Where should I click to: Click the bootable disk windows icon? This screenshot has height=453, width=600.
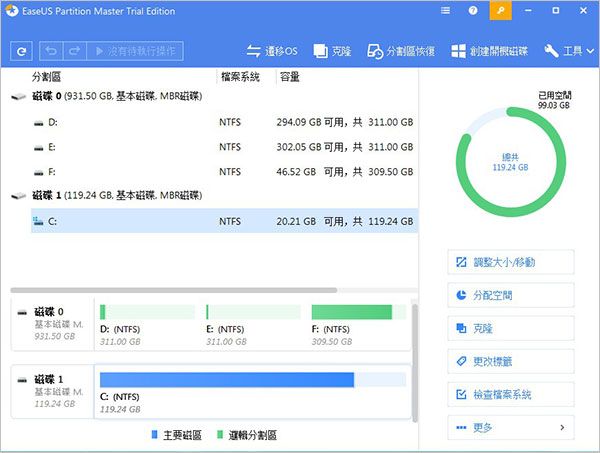[x=458, y=51]
